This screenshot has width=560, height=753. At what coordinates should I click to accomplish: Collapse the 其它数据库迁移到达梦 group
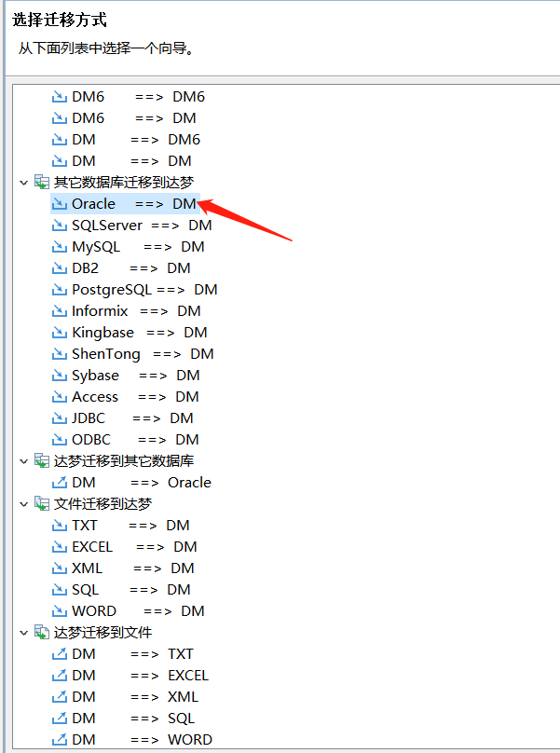23,183
